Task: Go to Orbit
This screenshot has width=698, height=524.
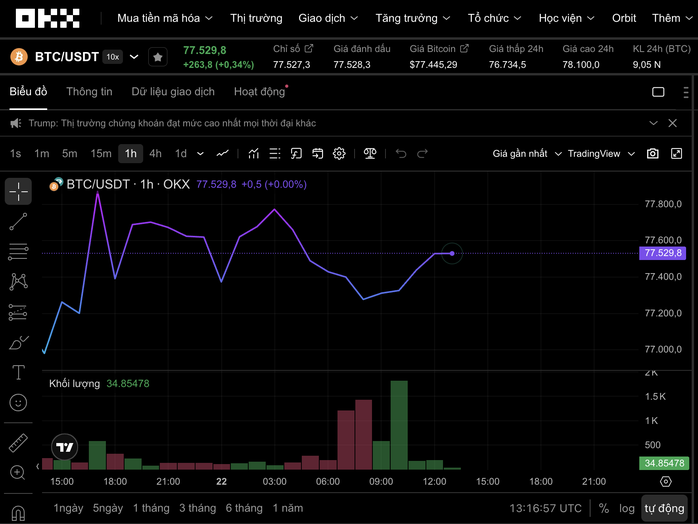Action: click(x=624, y=18)
